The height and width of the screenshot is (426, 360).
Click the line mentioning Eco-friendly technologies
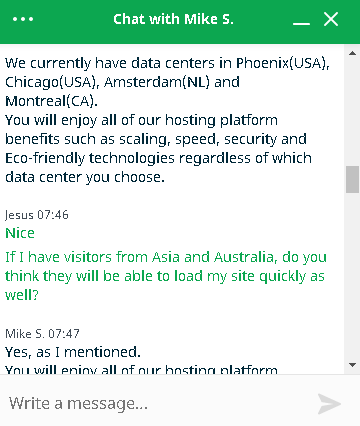[158, 158]
